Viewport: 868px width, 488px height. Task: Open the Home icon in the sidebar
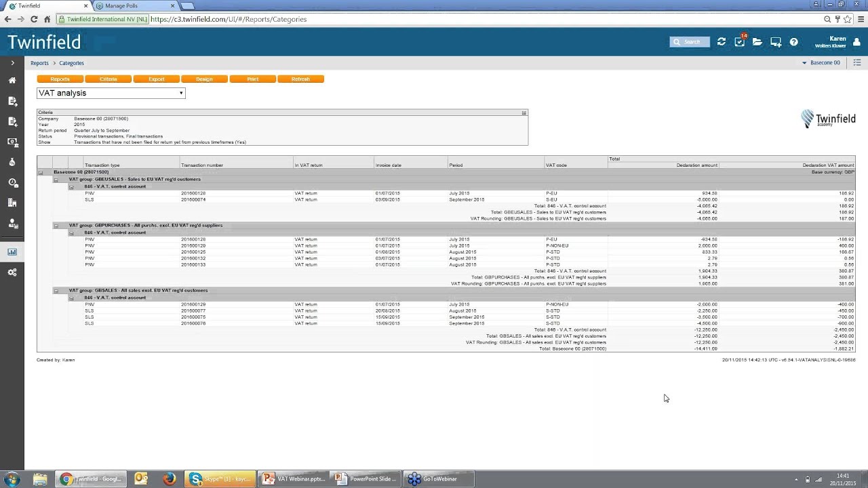point(12,81)
